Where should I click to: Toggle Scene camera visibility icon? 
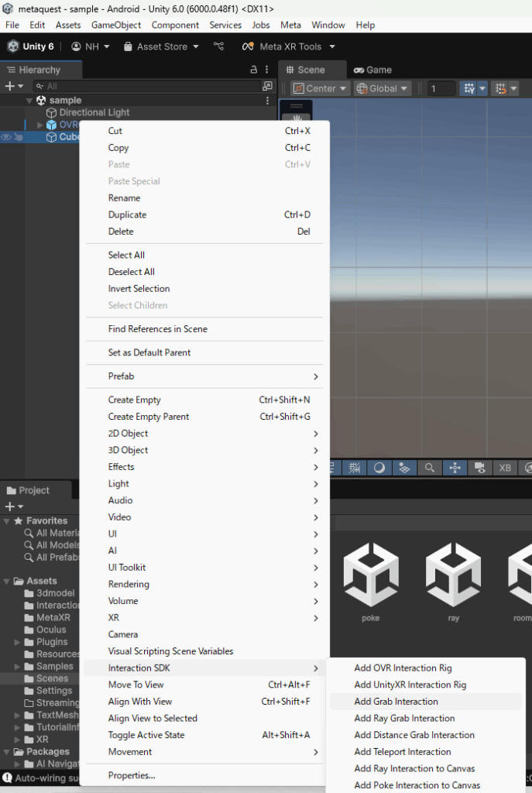pos(479,468)
